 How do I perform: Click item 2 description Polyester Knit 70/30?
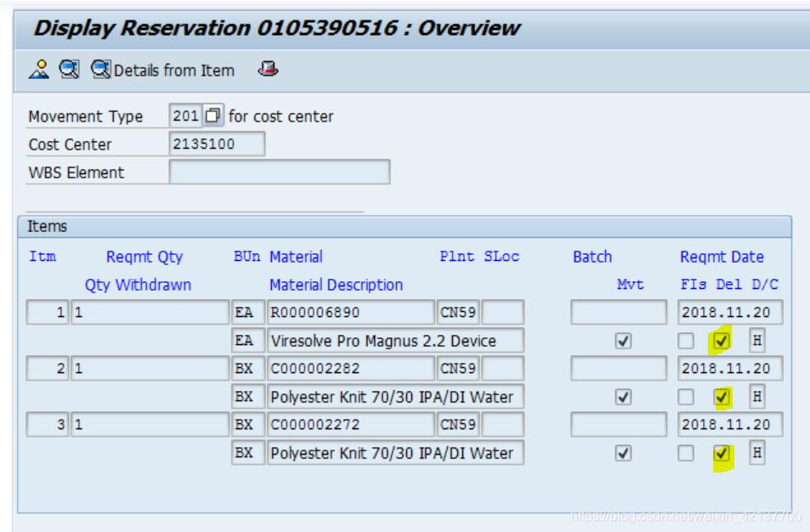pos(396,397)
